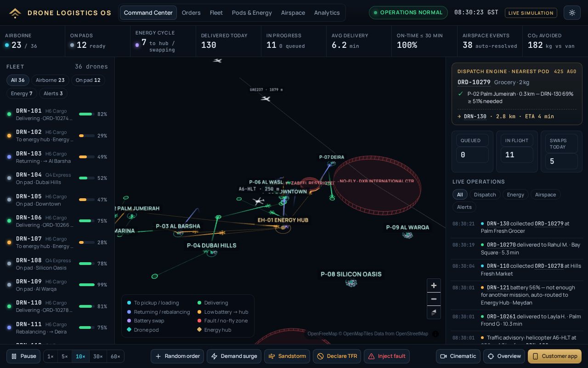588x368 pixels.
Task: Select the EH-01 Energy Hub marker
Action: [283, 227]
